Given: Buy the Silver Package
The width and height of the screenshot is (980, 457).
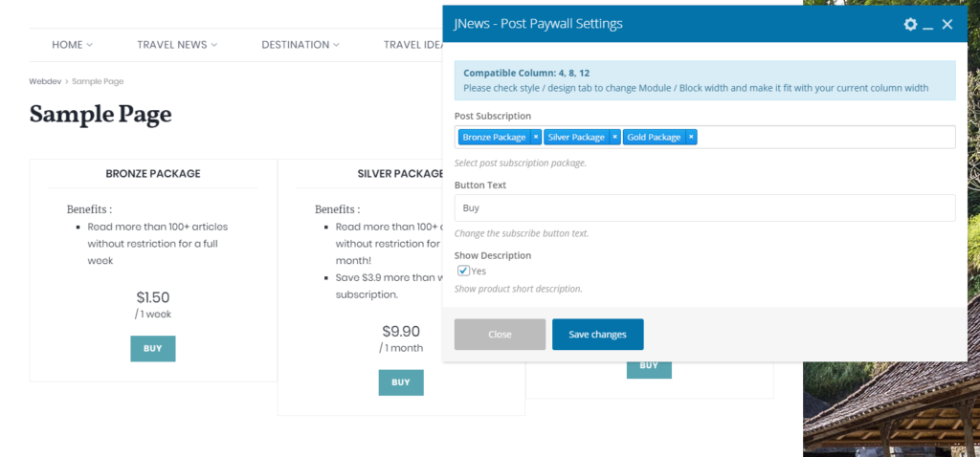Looking at the screenshot, I should coord(401,382).
